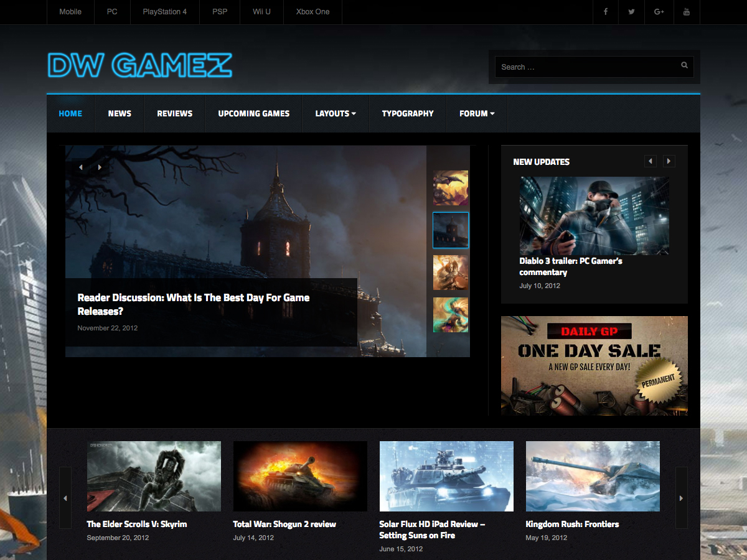Screen dimensions: 747x560
Task: Click the DW GAMEZ neon logo
Action: (x=140, y=65)
